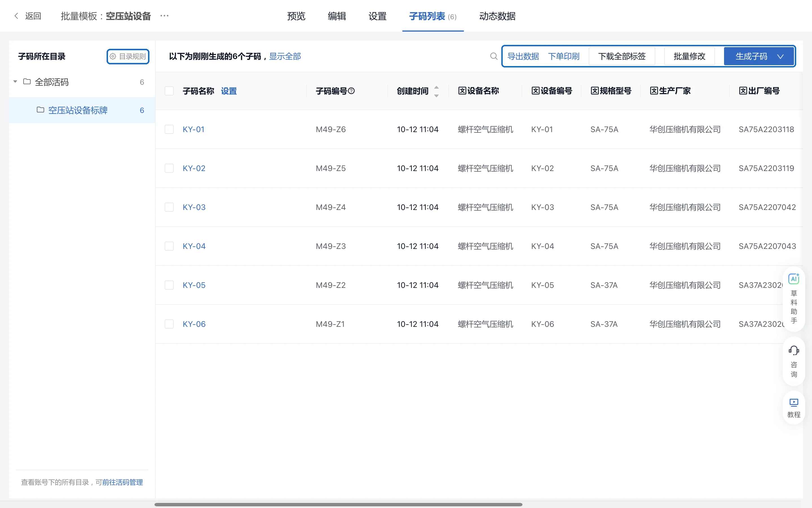Click the 全部活码 folder icon
The image size is (812, 508).
click(x=27, y=82)
